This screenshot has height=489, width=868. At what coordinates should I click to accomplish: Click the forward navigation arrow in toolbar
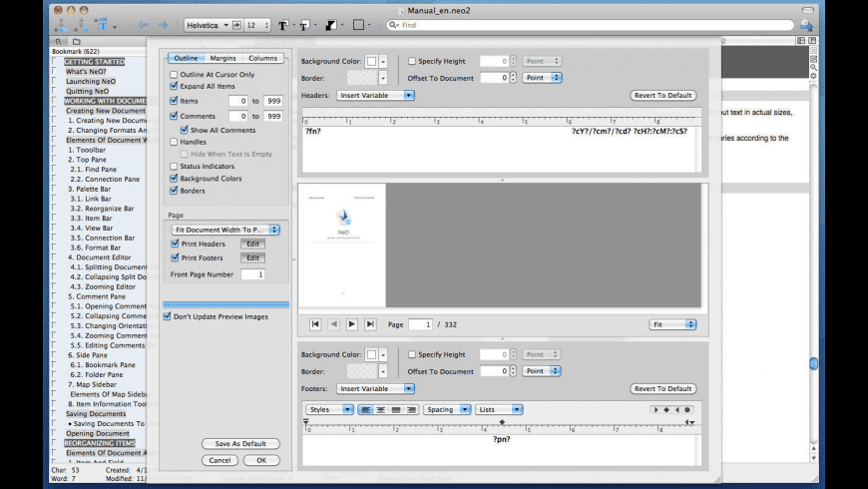click(x=164, y=25)
